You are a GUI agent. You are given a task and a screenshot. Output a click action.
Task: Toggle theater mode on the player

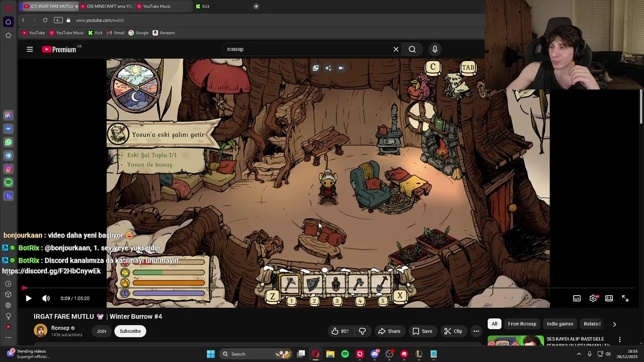pyautogui.click(x=609, y=298)
